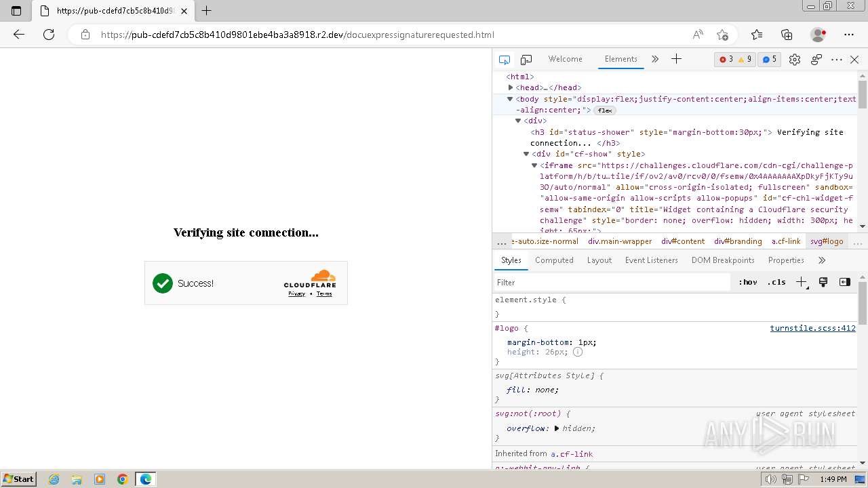Viewport: 868px width, 488px height.
Task: Click the address bar URL
Action: [297, 35]
